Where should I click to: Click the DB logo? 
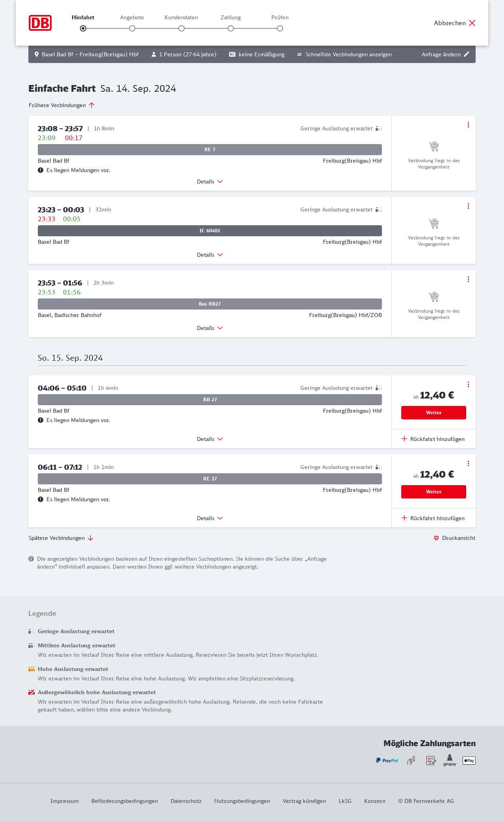point(40,23)
